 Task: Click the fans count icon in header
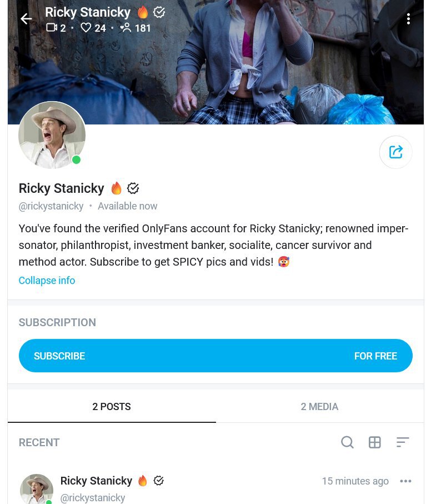[x=126, y=28]
